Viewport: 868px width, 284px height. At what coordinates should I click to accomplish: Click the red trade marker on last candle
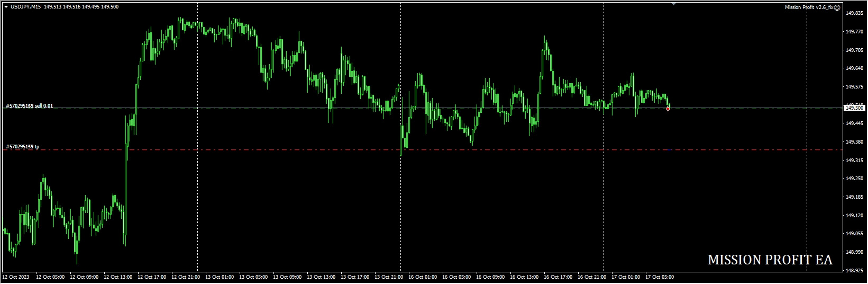point(668,109)
